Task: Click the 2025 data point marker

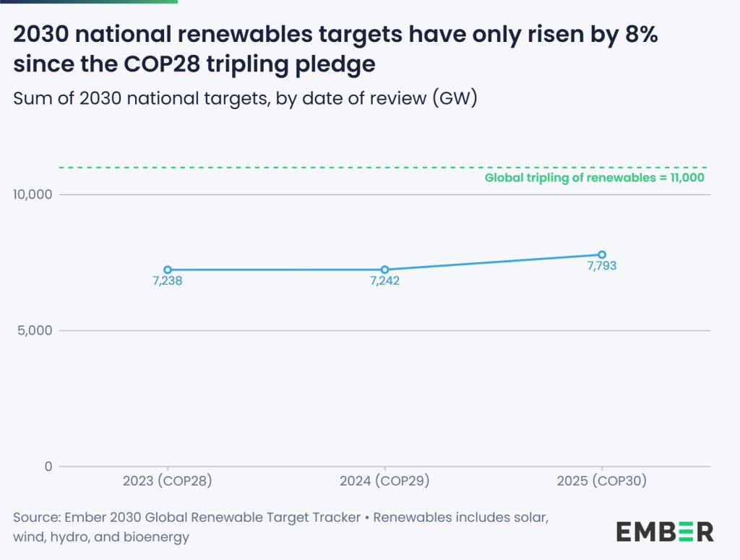Action: pyautogui.click(x=601, y=254)
